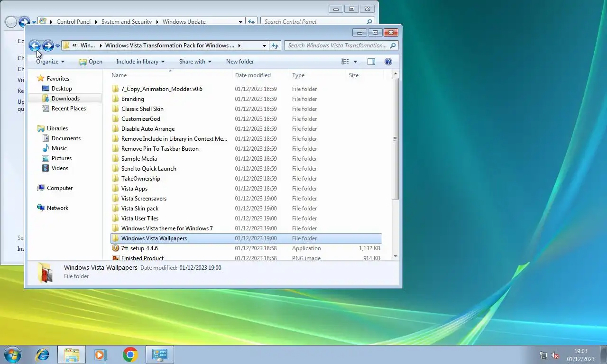Select the Disable Auto Arrange folder icon
This screenshot has width=607, height=364.
tap(115, 129)
